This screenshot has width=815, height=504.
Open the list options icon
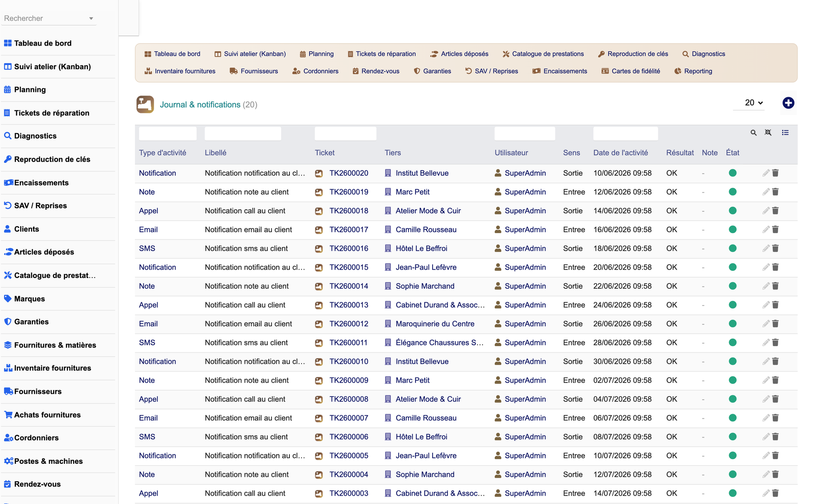[x=785, y=133]
